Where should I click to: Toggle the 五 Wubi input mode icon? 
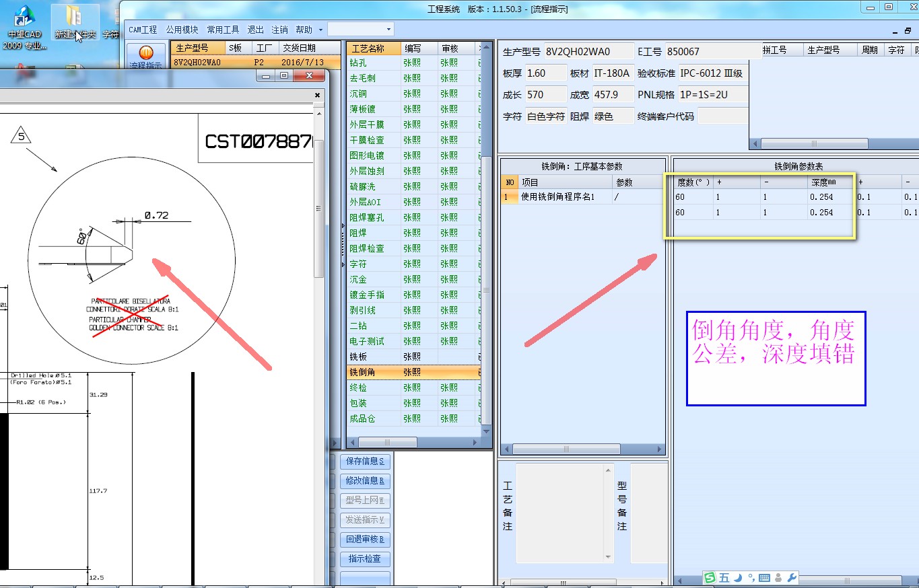[x=724, y=577]
